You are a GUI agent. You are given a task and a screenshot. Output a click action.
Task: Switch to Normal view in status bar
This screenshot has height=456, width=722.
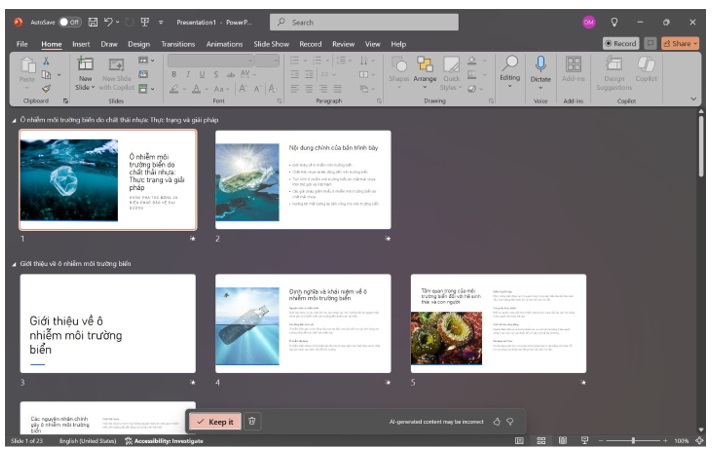click(519, 441)
